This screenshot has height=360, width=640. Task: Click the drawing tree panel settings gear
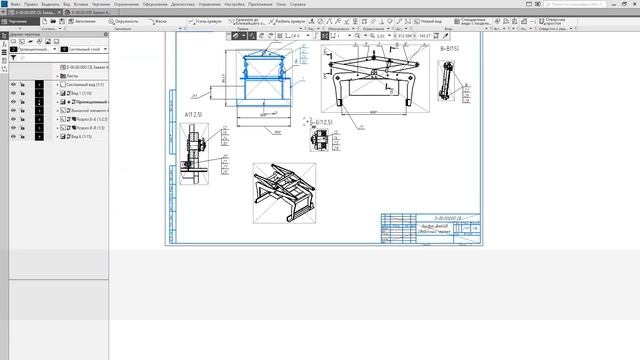[106, 35]
